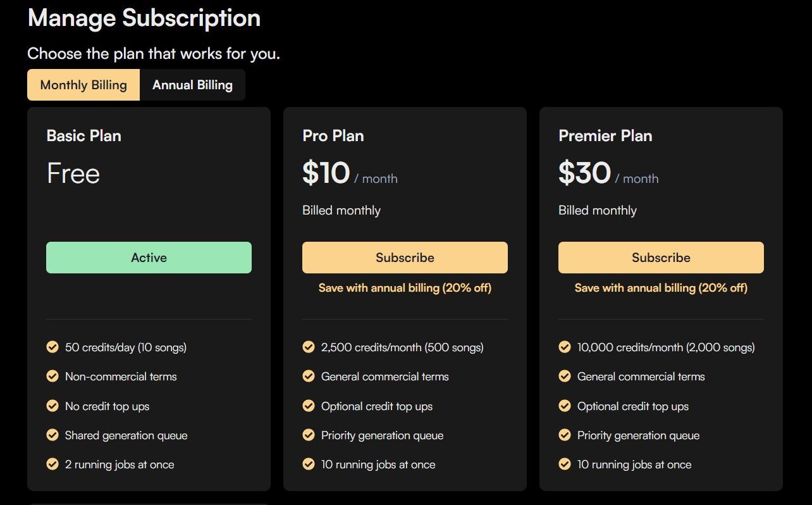Select the Monthly Billing tab

tap(83, 85)
